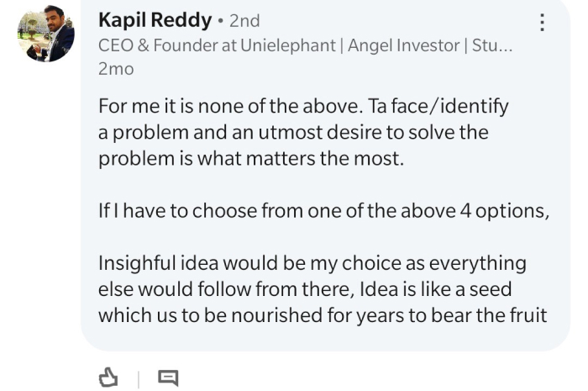Viewport: 588px width, 391px height.
Task: Open the Kapil Reddy name link
Action: (x=155, y=20)
